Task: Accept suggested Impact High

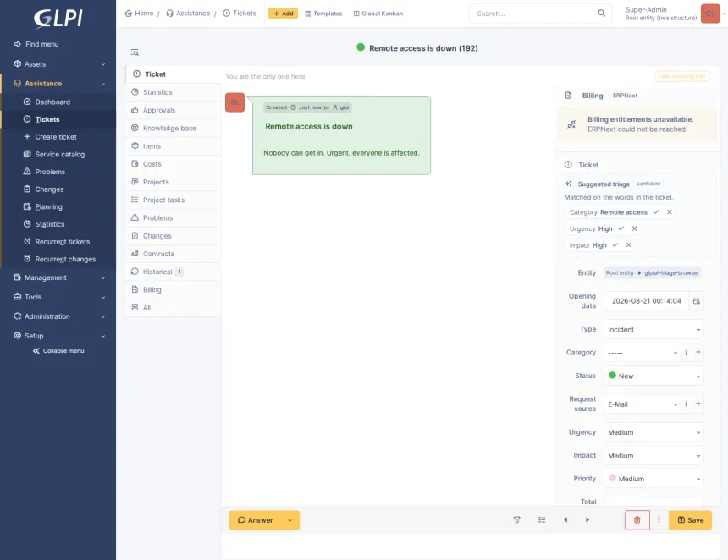Action: 615,245
